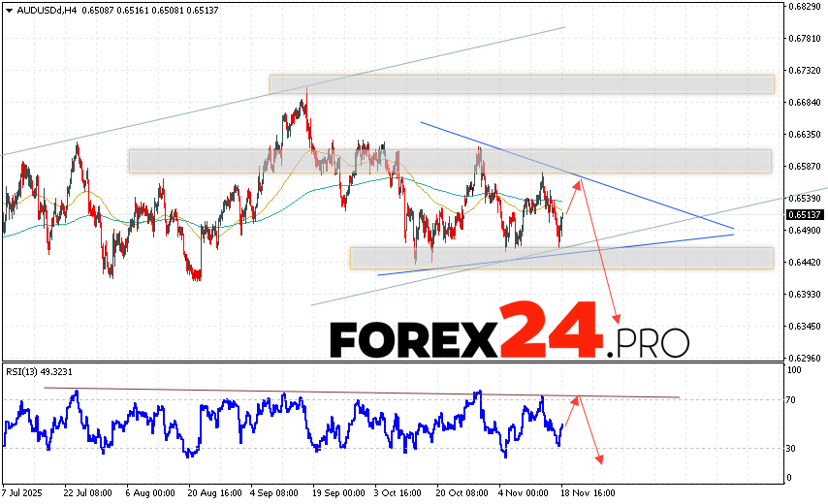Select the lower gray support zone rectangle

(x=561, y=258)
